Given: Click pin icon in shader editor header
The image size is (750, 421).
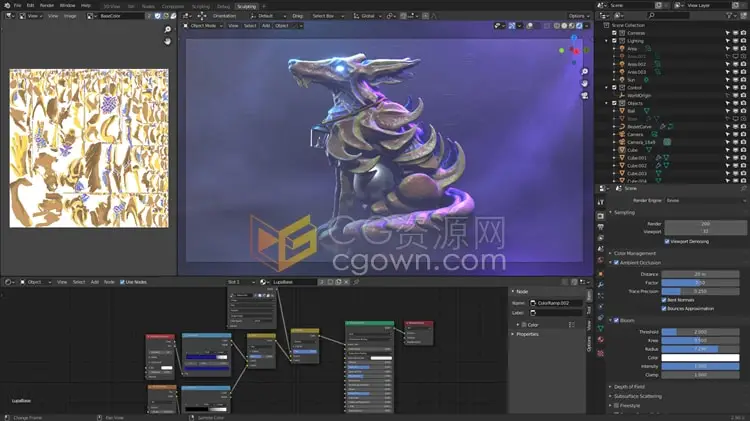Looking at the screenshot, I should pyautogui.click(x=356, y=282).
